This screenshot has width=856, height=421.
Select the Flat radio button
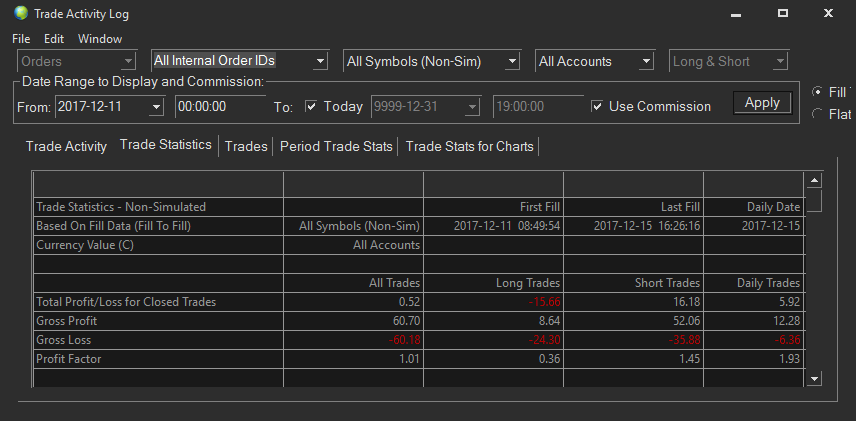click(x=817, y=114)
